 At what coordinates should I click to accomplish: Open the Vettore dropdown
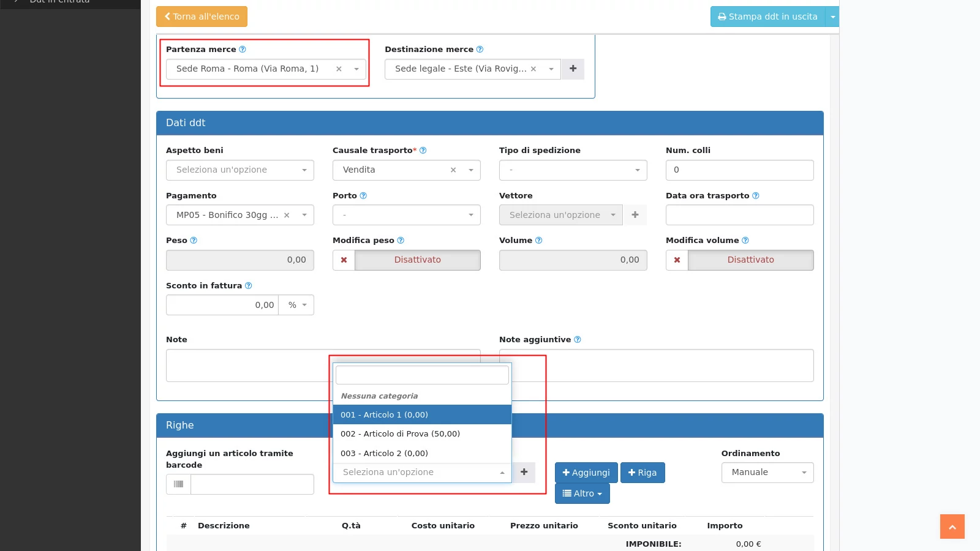[561, 216]
